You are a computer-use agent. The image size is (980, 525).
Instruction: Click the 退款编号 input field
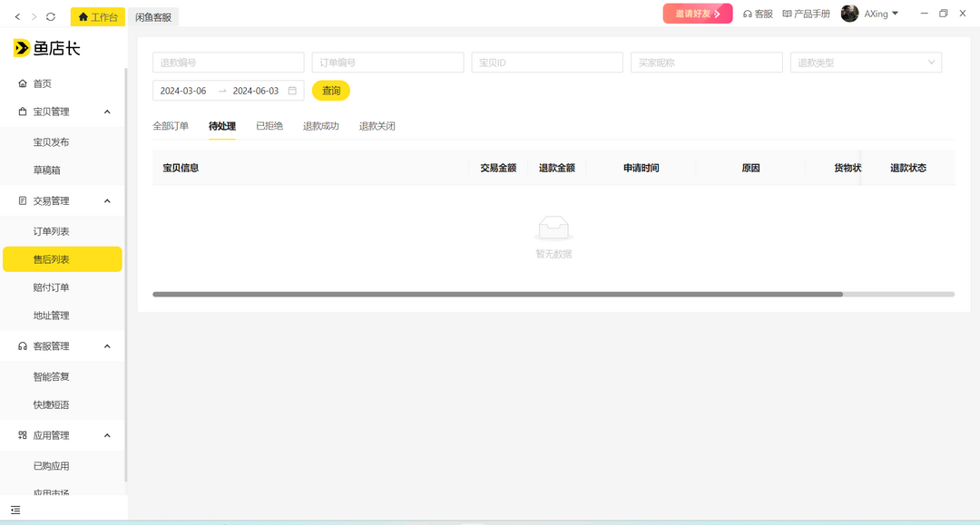(228, 62)
